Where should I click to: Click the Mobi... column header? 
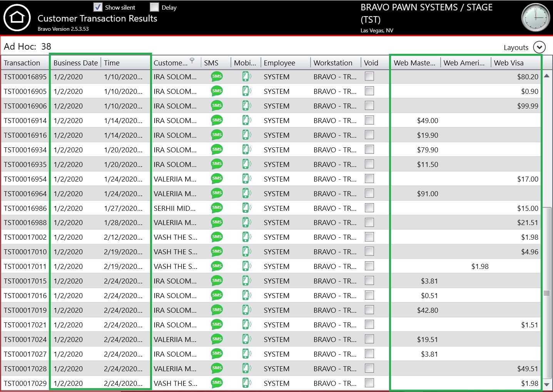point(246,63)
